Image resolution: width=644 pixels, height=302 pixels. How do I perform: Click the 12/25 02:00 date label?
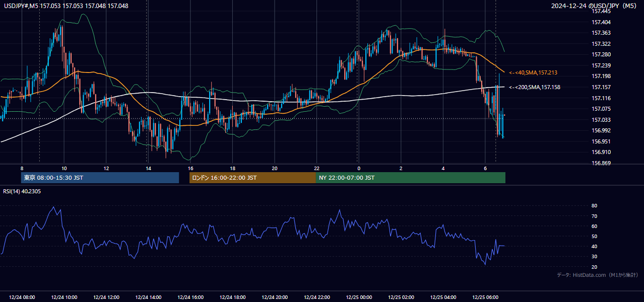(401, 297)
